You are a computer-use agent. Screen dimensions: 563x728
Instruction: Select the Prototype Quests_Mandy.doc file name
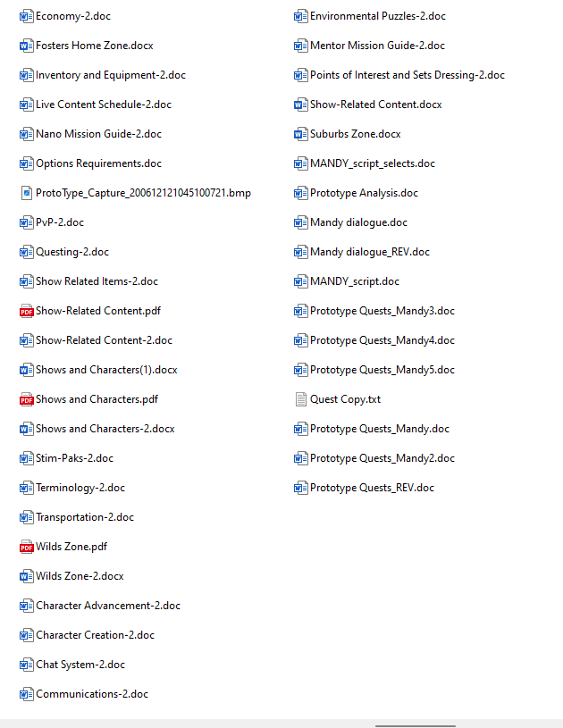pyautogui.click(x=380, y=429)
